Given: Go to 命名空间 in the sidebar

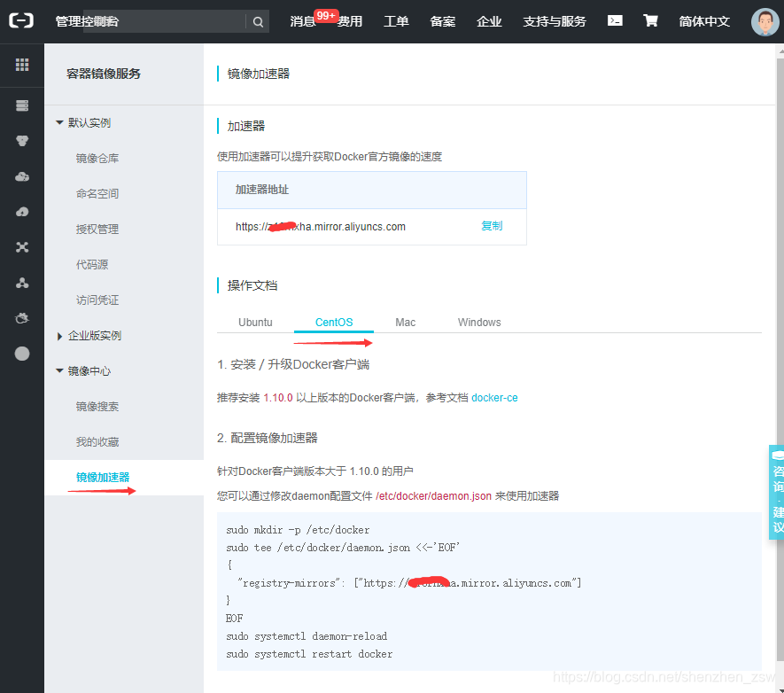Looking at the screenshot, I should pyautogui.click(x=97, y=193).
